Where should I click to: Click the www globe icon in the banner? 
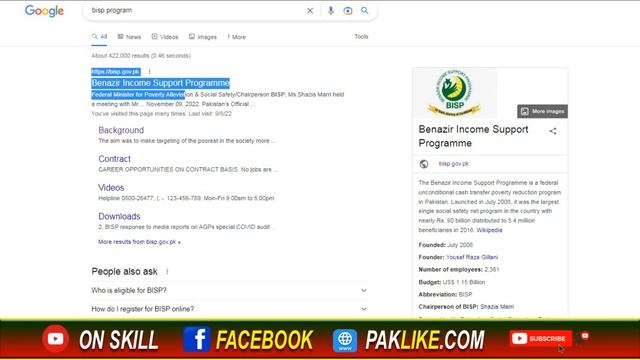(345, 340)
